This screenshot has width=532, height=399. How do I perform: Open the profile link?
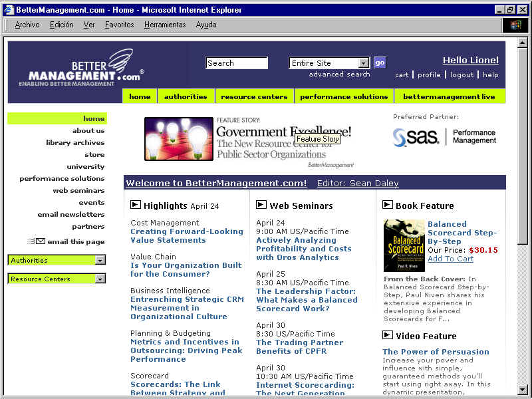429,75
